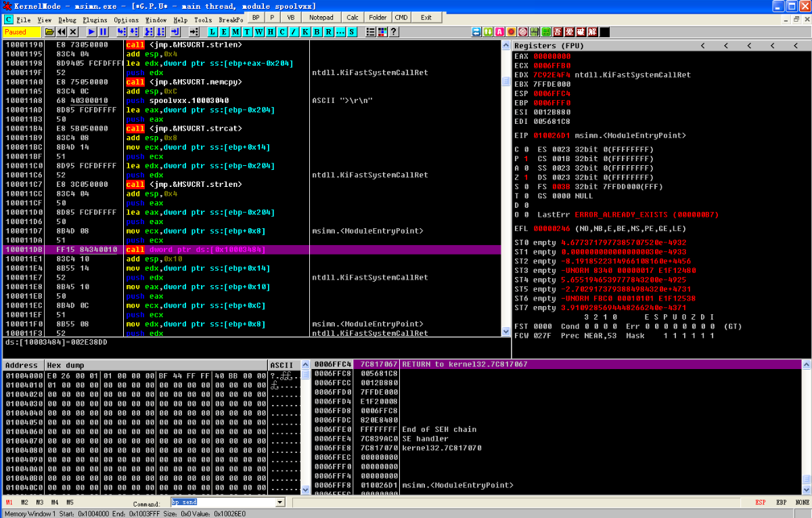Show CPU window with C button

[x=281, y=32]
